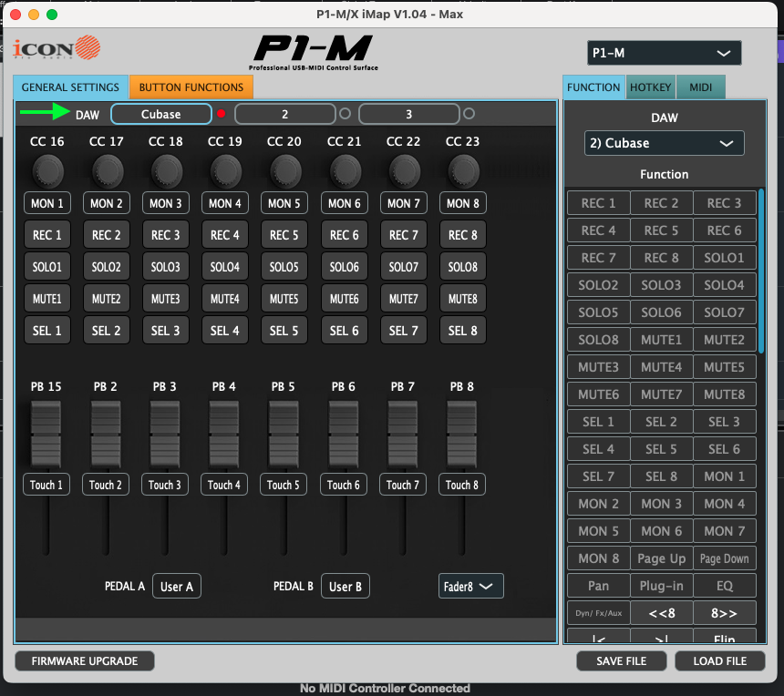Click the LOAD FILE button

tap(720, 661)
